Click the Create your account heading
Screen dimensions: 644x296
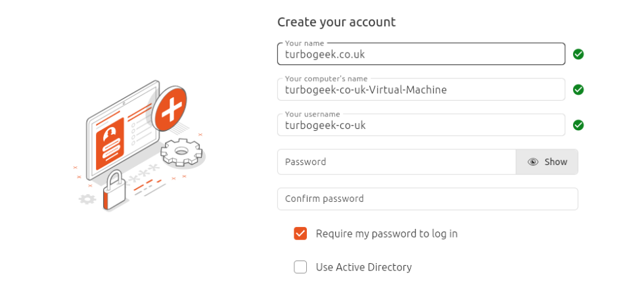tap(336, 22)
